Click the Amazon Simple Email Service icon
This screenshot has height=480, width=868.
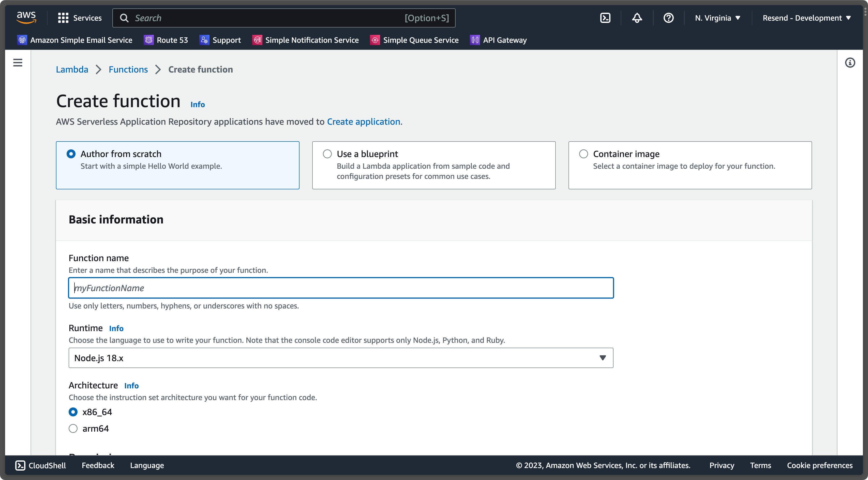tap(22, 40)
